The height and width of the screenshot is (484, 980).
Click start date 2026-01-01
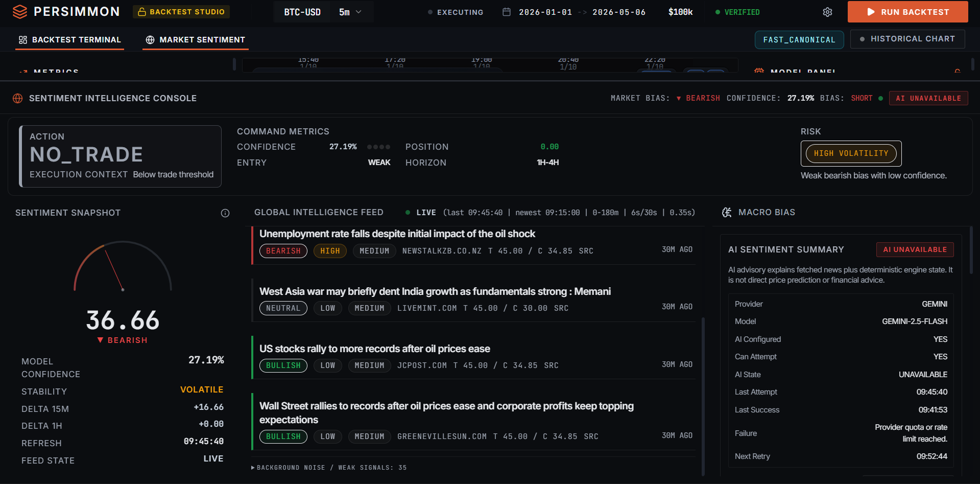click(x=545, y=12)
